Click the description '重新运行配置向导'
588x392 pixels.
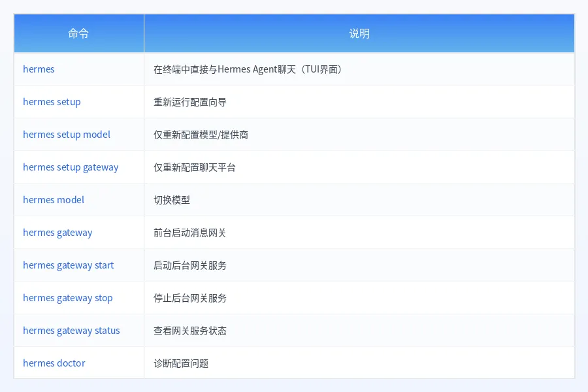[190, 102]
